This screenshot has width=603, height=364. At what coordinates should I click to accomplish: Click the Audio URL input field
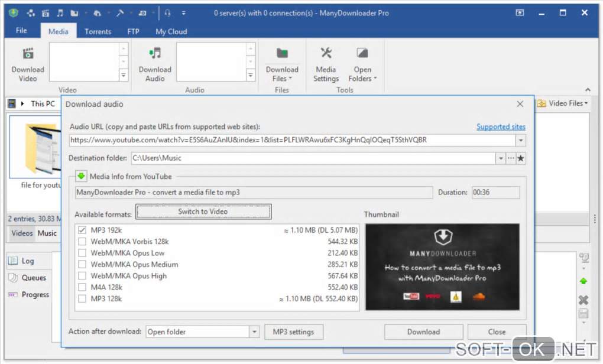pos(292,140)
